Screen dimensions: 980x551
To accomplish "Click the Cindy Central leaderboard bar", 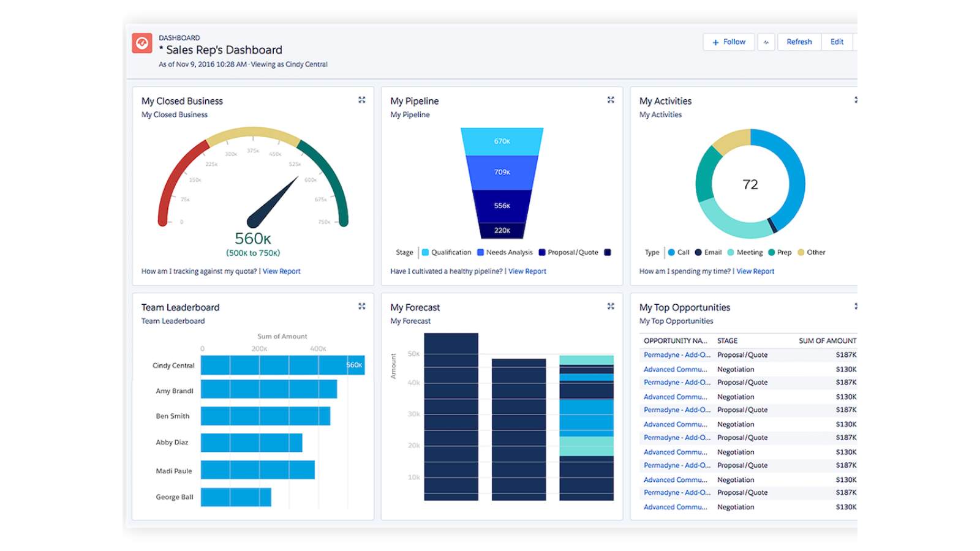I will [282, 365].
